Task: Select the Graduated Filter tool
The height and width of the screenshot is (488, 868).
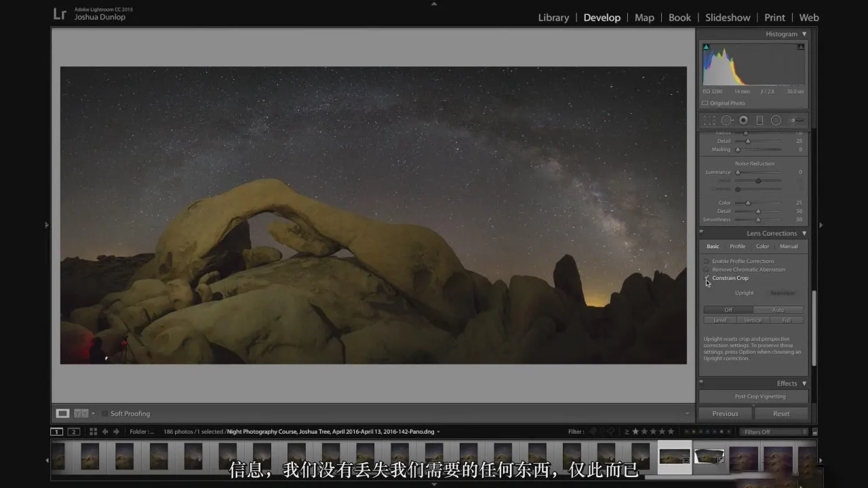Action: pyautogui.click(x=759, y=120)
